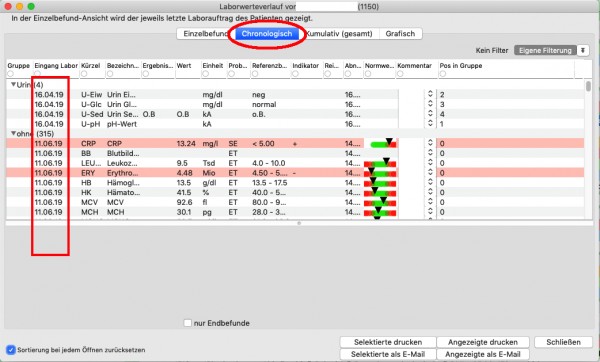600x362 pixels.
Task: Click the stepper arrows in the HB row
Action: pos(430,183)
